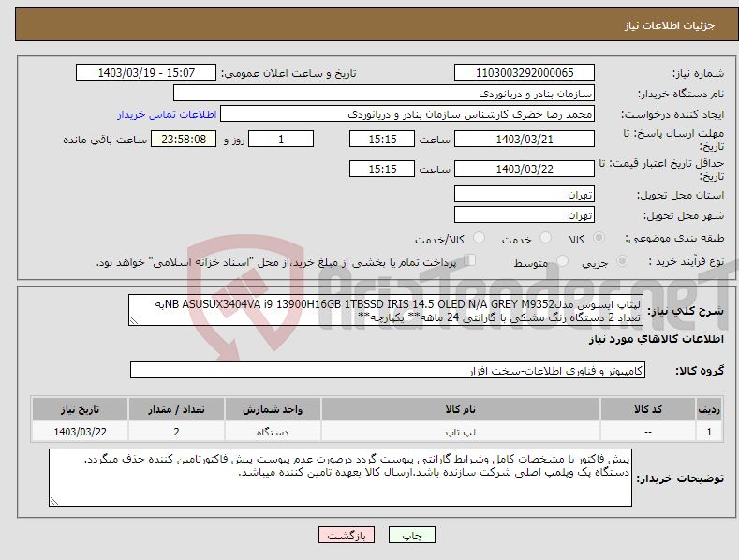
Task: Click the general need description text area
Action: 386,310
